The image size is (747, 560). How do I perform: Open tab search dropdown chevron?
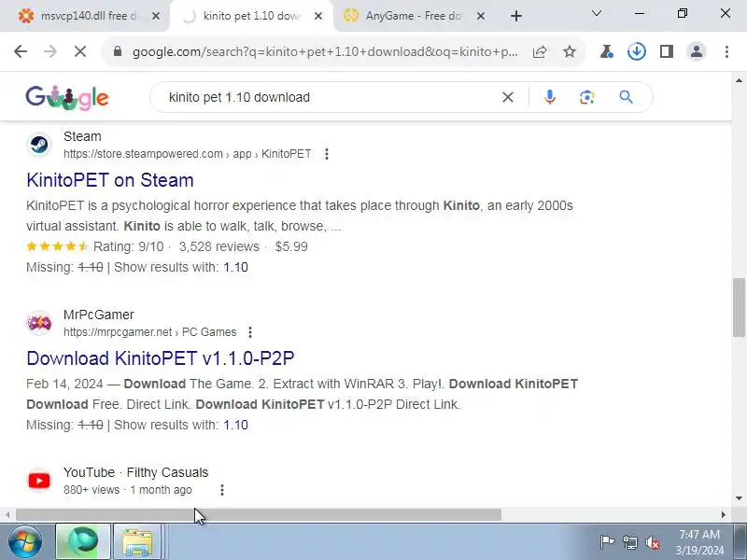[596, 13]
